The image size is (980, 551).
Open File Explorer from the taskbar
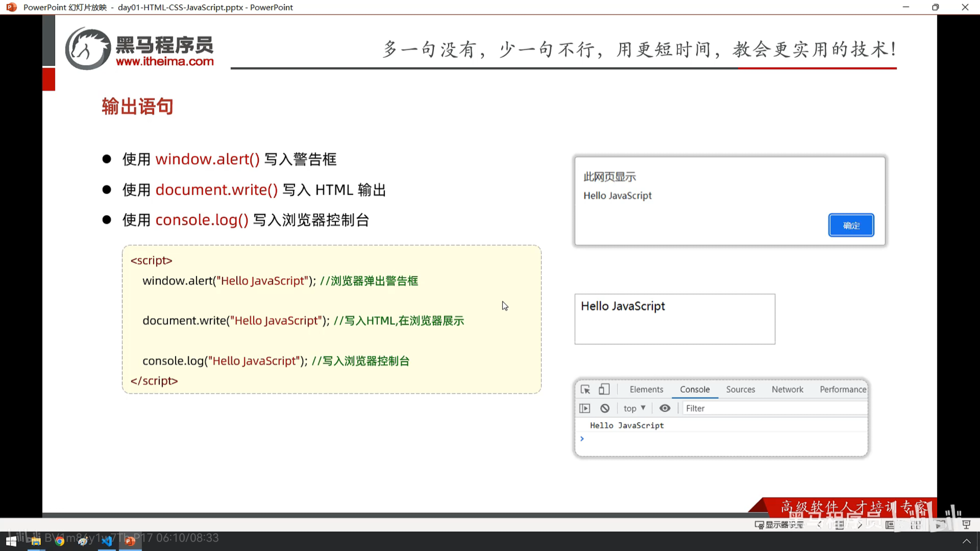[x=36, y=541]
